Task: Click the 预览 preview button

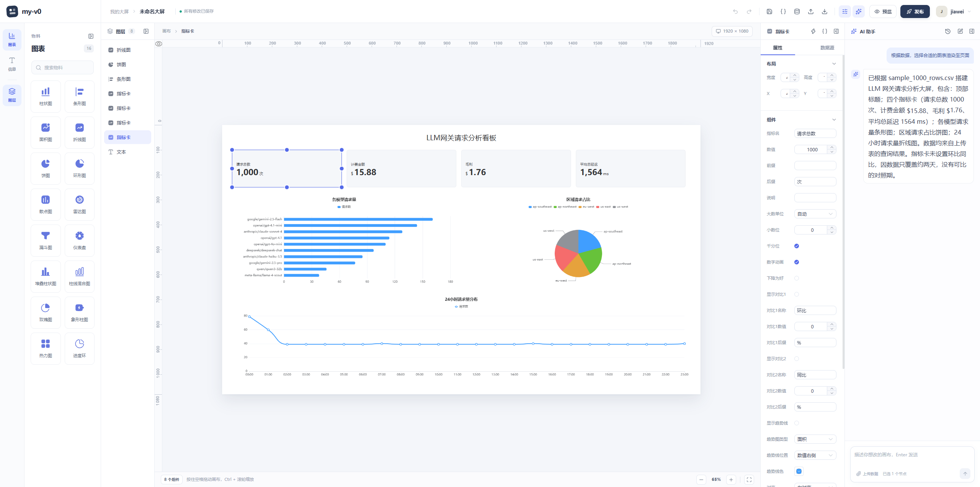Action: [883, 11]
